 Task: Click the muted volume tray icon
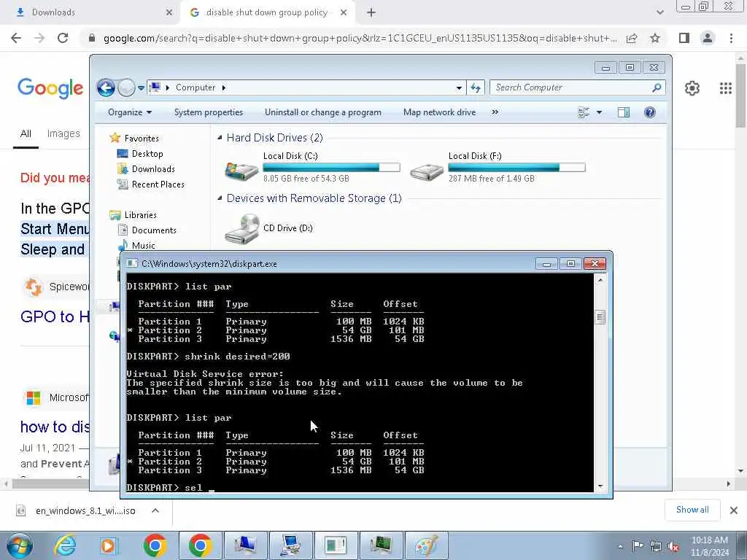(x=673, y=547)
